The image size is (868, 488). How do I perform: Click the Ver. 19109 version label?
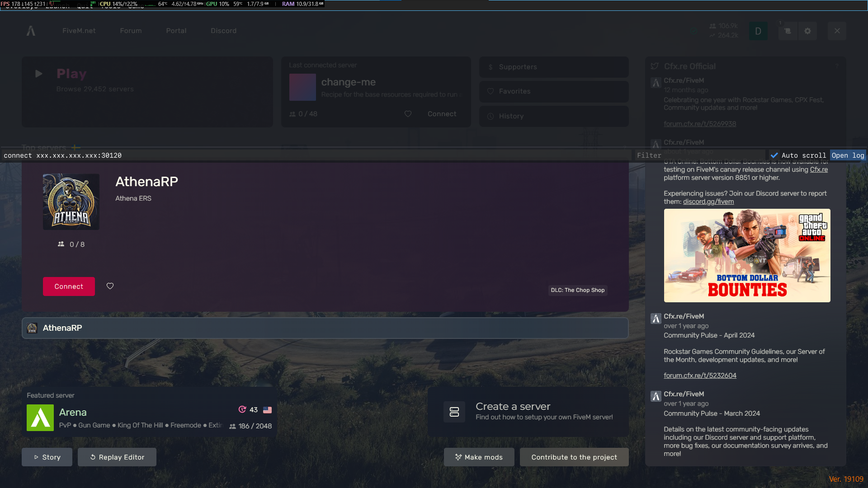coord(846,479)
